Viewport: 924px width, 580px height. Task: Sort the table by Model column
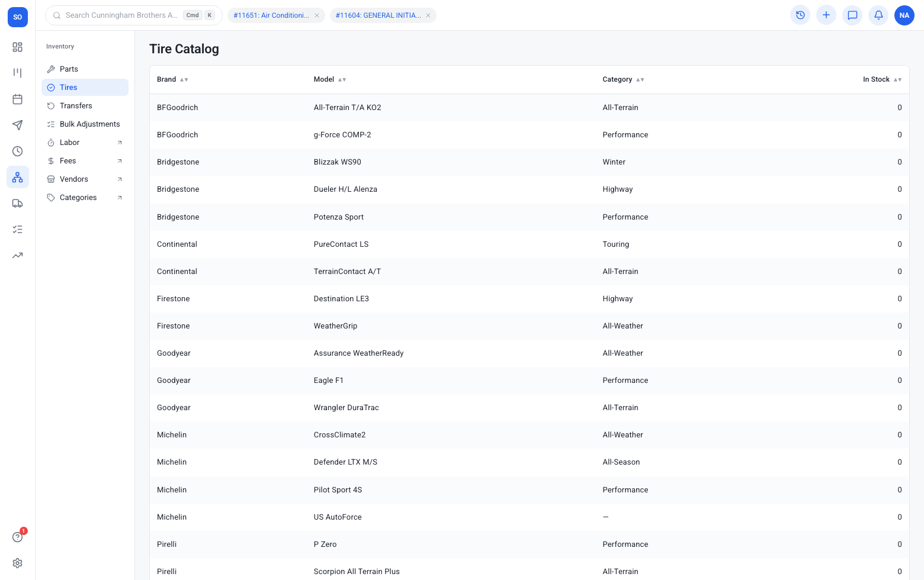coord(330,79)
